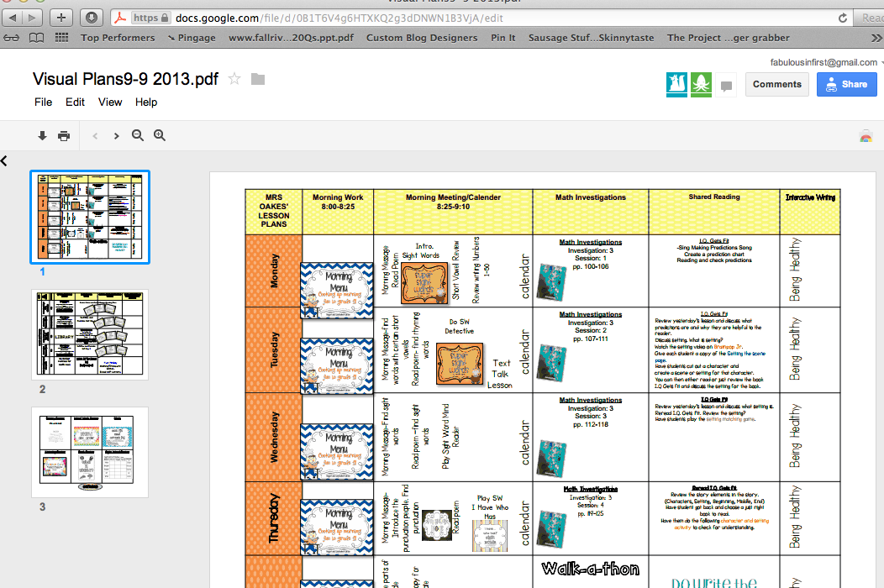This screenshot has width=884, height=588.
Task: Select page 3 thumbnail
Action: coord(90,452)
